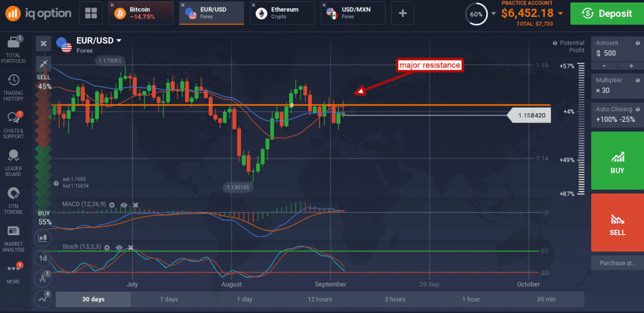Select the 12 hours timeframe

tap(320, 299)
